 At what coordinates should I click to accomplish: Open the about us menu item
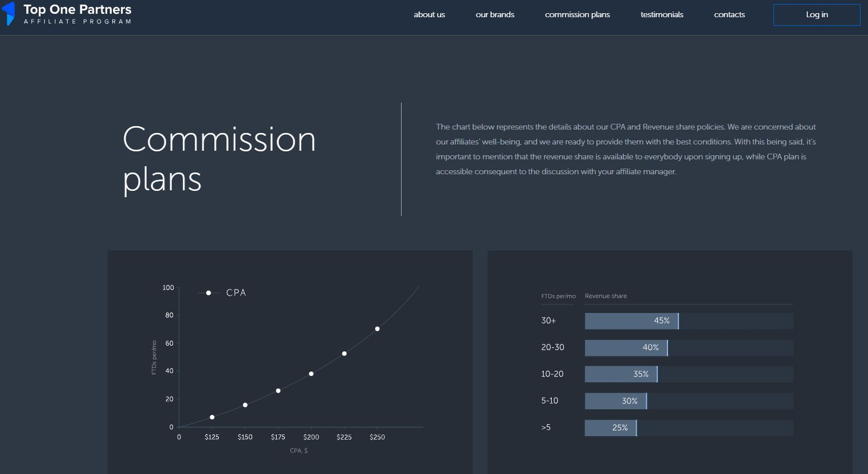click(429, 15)
